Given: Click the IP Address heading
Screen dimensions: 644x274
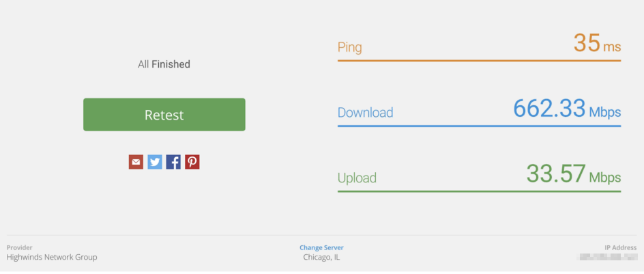Looking at the screenshot, I should pos(620,247).
